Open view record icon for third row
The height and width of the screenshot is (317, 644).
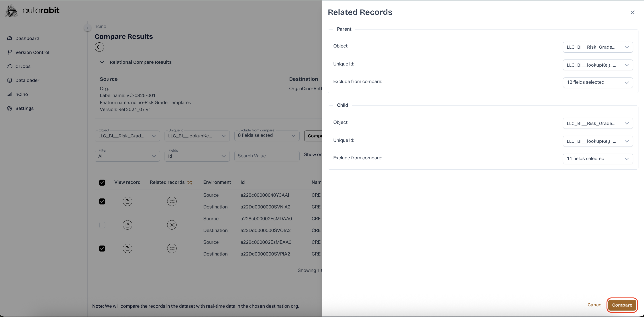pyautogui.click(x=127, y=248)
